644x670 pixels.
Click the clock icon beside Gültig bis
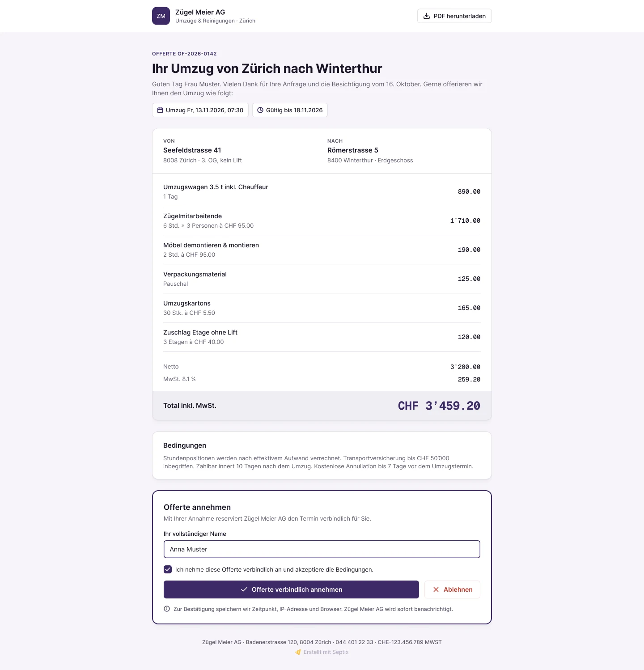(260, 110)
